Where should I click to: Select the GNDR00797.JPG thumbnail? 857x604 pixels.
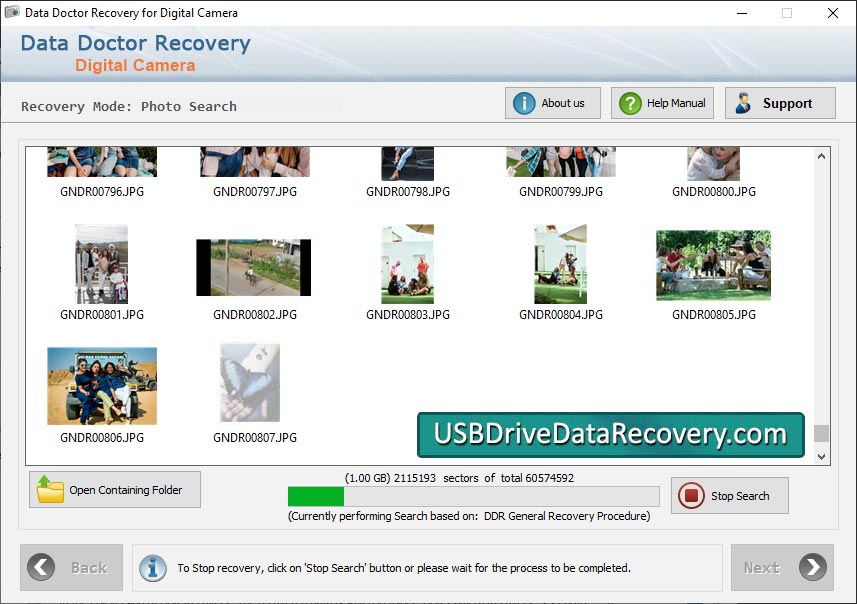pyautogui.click(x=255, y=162)
